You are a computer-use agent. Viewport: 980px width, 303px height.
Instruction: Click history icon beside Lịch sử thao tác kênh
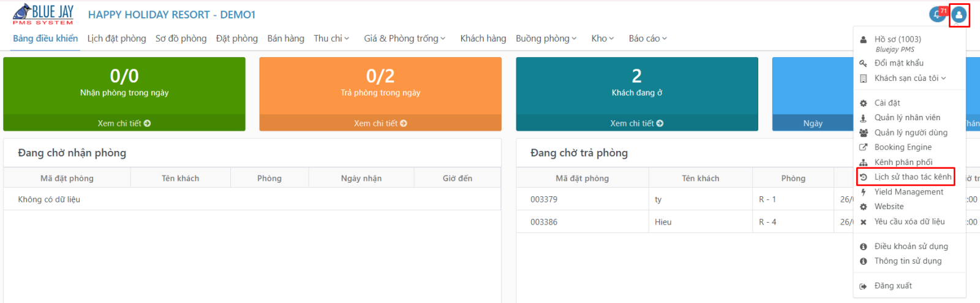863,177
